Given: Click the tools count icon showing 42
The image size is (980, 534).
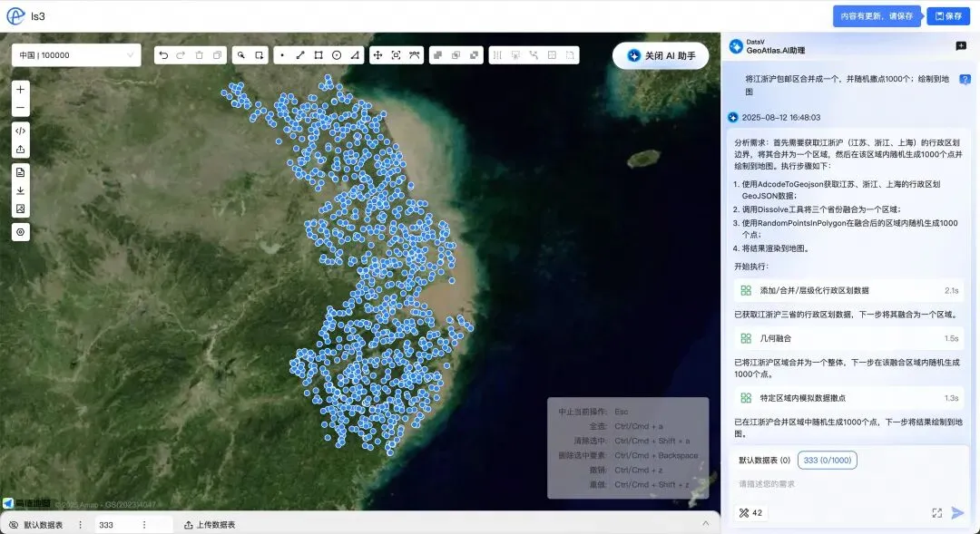Looking at the screenshot, I should pos(750,513).
